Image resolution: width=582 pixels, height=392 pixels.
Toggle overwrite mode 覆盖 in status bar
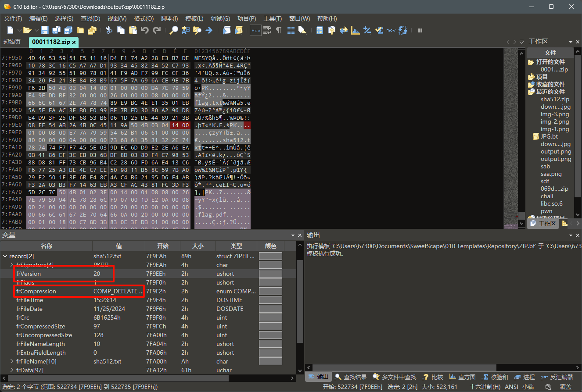(x=566, y=387)
